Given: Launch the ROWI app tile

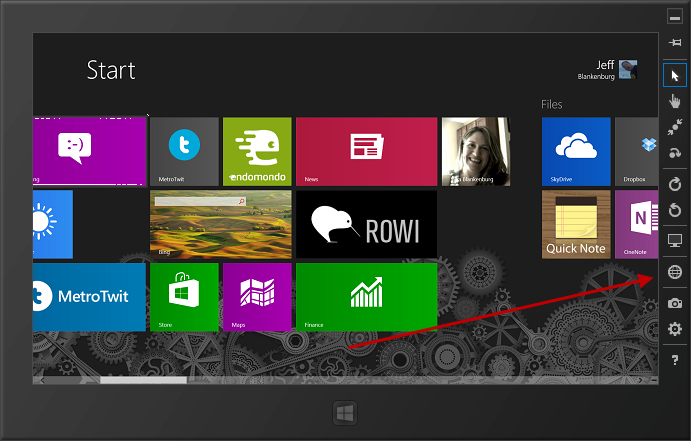Looking at the screenshot, I should coord(366,224).
